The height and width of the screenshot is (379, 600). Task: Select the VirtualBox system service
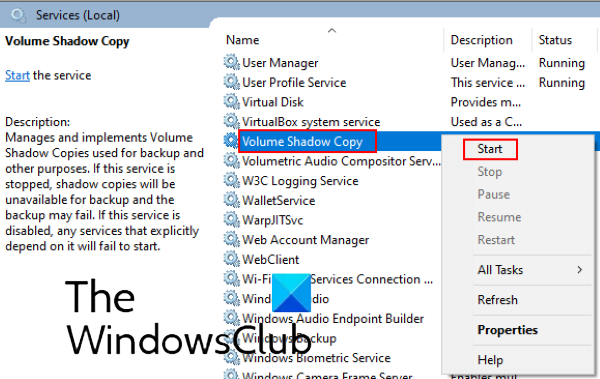coord(311,122)
